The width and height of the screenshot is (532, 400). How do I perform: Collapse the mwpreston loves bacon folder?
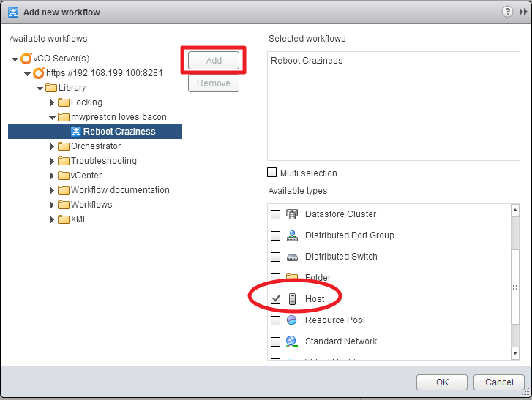(x=52, y=118)
